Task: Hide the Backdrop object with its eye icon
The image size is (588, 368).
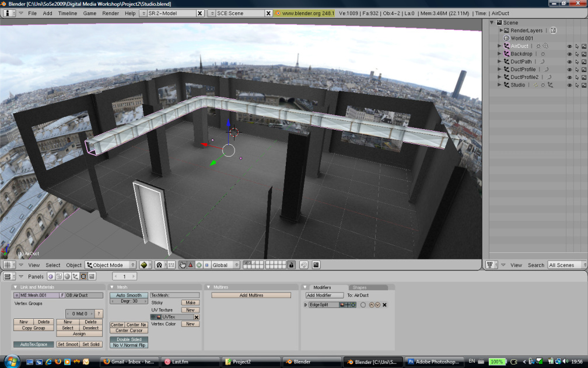Action: click(569, 53)
